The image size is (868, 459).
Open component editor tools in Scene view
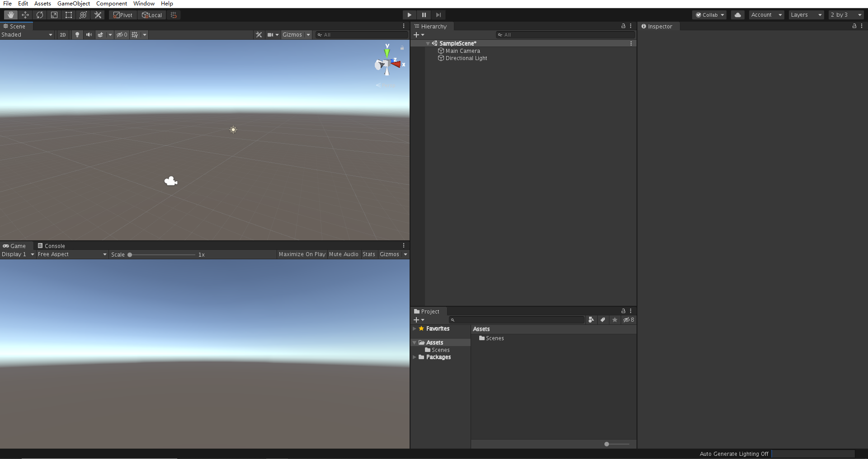259,35
